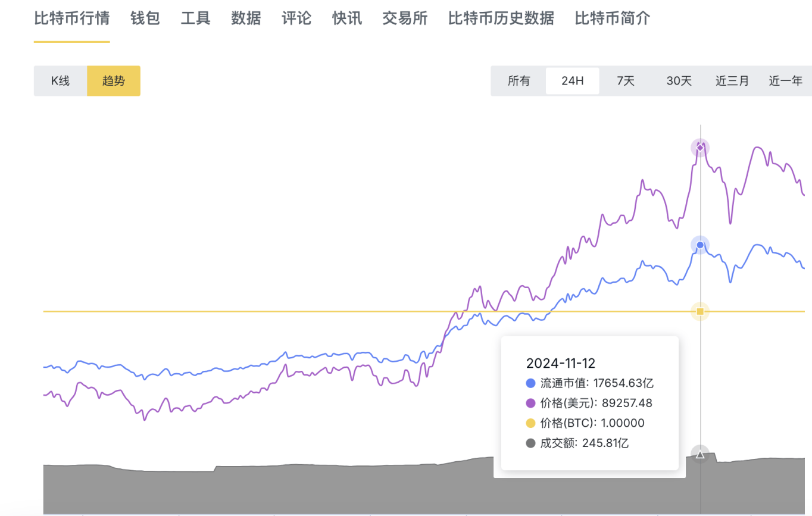This screenshot has width=812, height=516.
Task: Click the 价格(BTC): 1.00000 value
Action: (x=592, y=423)
